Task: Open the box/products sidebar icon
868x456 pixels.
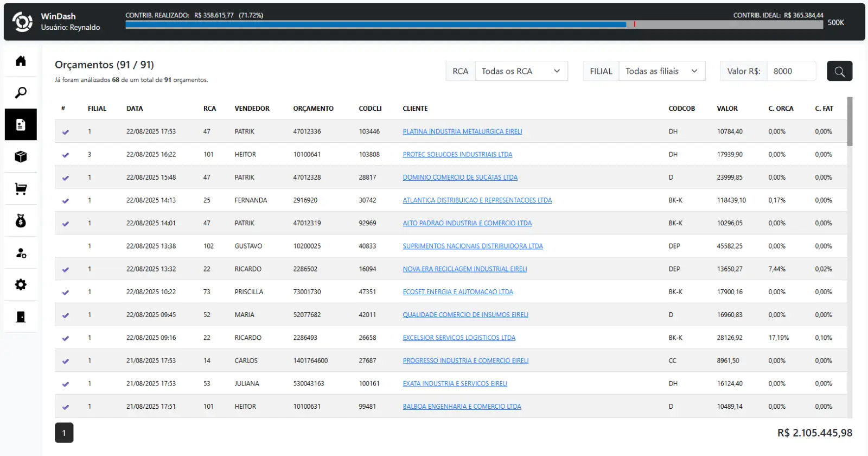Action: point(21,157)
